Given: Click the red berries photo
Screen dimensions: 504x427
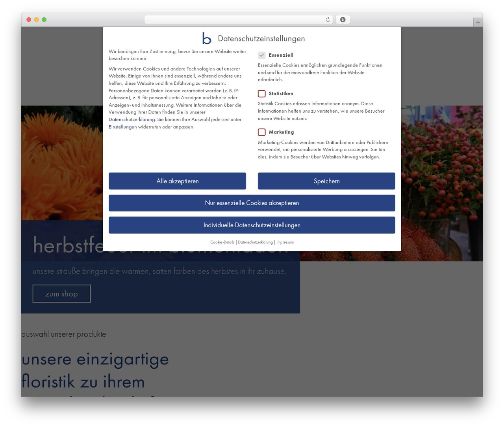Looking at the screenshot, I should [x=442, y=183].
